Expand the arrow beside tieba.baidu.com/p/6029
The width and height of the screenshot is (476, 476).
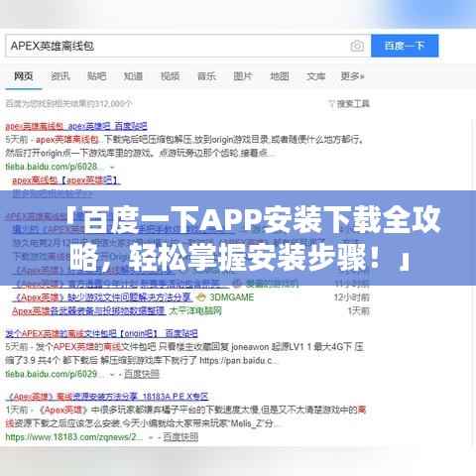(x=112, y=375)
